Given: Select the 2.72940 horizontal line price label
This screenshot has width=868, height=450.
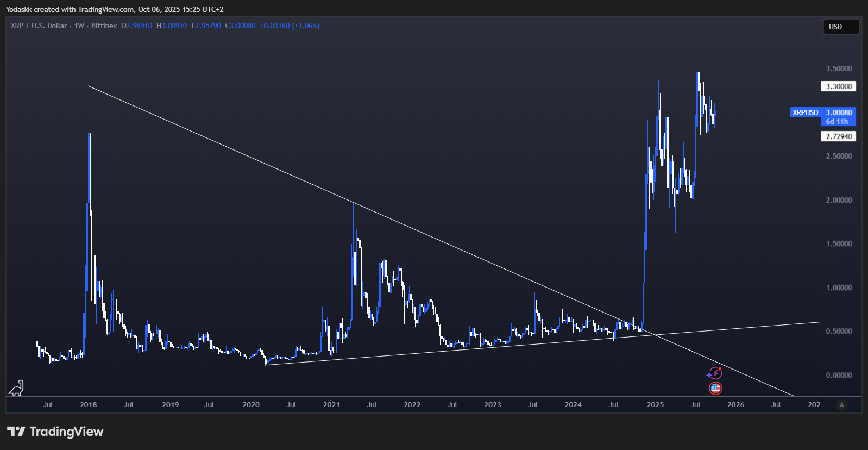Looking at the screenshot, I should point(839,136).
